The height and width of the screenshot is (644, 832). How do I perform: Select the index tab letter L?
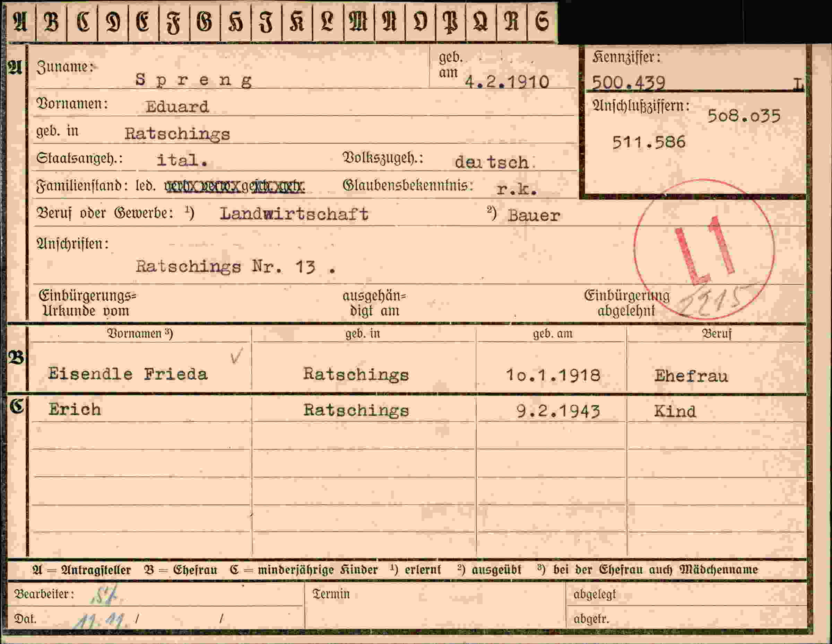point(328,22)
